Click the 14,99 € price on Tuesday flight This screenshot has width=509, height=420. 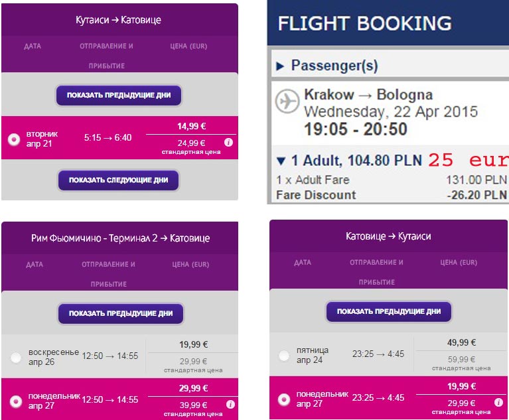tap(192, 126)
